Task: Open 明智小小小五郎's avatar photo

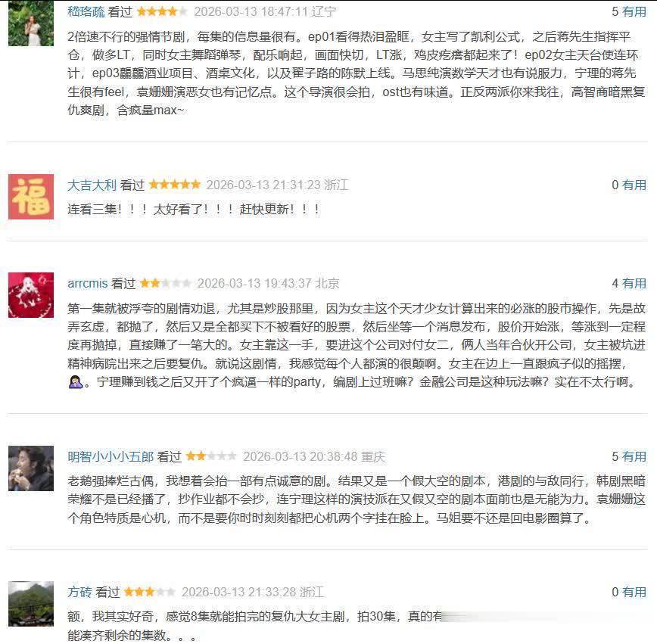Action: coord(31,468)
